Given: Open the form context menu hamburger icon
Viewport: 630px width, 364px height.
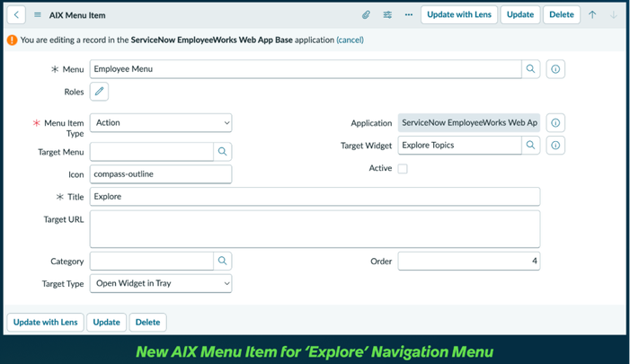Looking at the screenshot, I should (x=38, y=15).
